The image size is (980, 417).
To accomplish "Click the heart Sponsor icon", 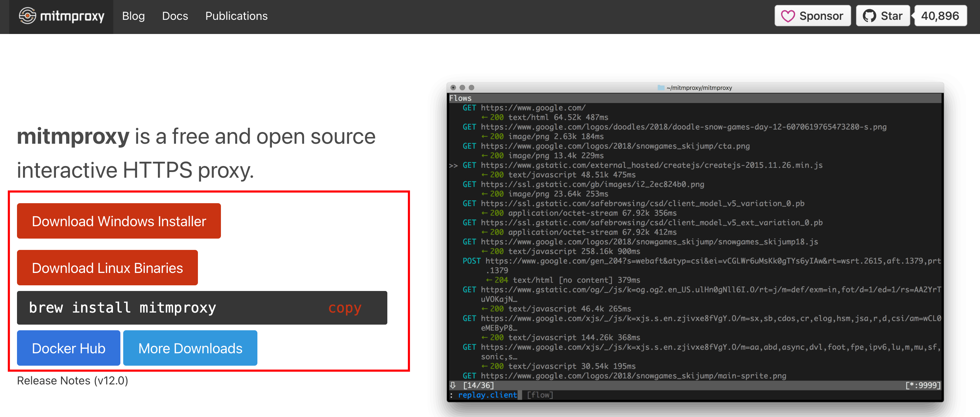I will click(787, 16).
